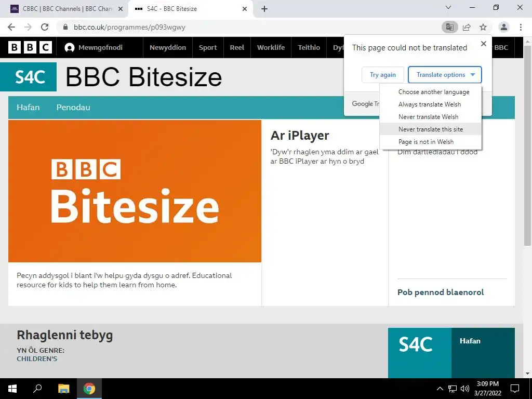This screenshot has width=532, height=399.
Task: Open a new tab with the plus icon
Action: 264,9
